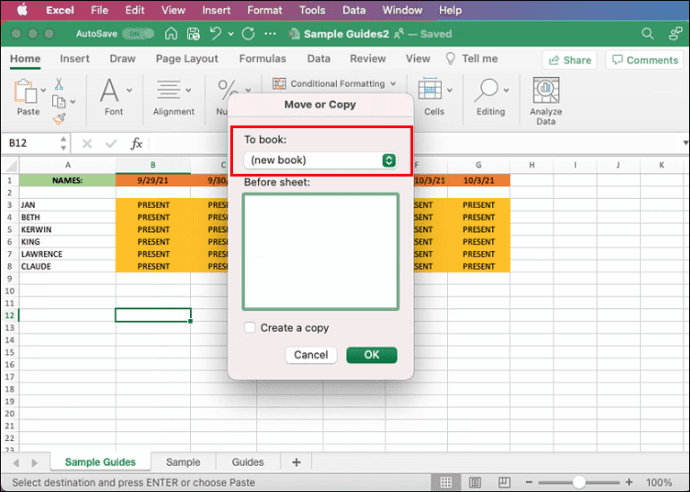The image size is (690, 492).
Task: Add a new sheet with plus button
Action: pos(296,462)
